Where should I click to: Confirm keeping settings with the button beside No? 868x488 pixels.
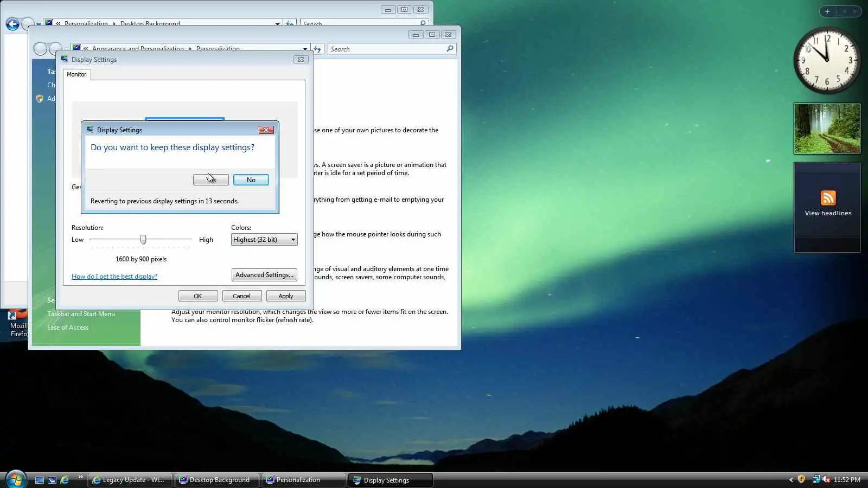pyautogui.click(x=210, y=180)
